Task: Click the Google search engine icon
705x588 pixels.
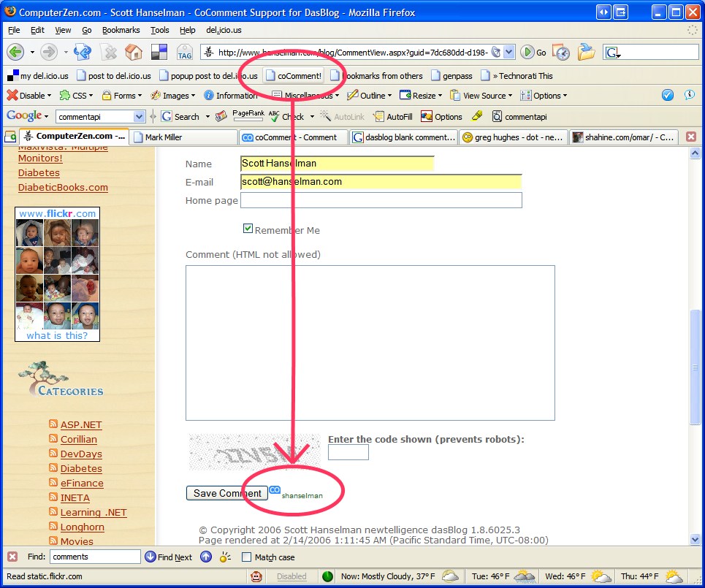Action: click(612, 53)
